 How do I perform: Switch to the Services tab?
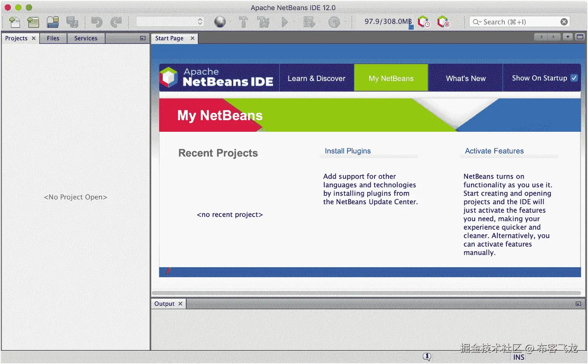(86, 38)
